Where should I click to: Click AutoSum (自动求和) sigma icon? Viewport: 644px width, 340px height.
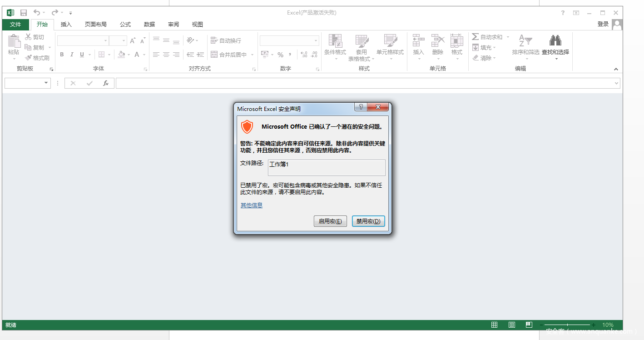[476, 37]
